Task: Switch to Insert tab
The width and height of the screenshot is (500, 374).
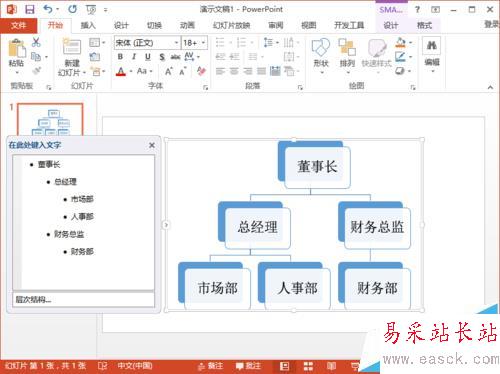Action: coord(88,25)
